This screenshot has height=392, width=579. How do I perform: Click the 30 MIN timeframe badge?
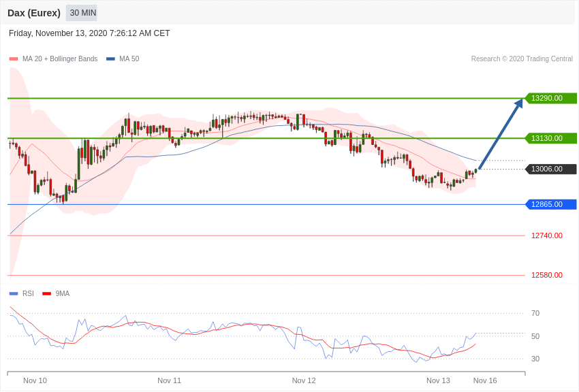click(82, 13)
